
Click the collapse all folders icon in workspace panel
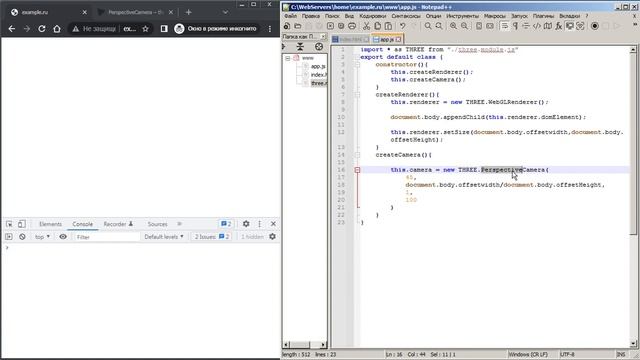(300, 47)
